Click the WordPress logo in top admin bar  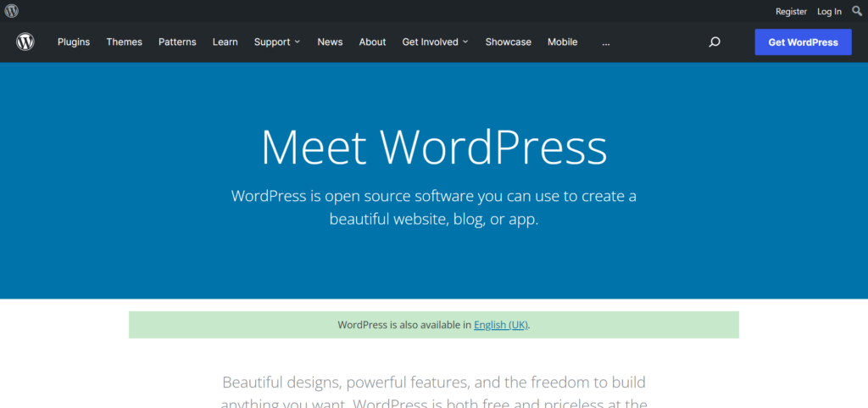12,10
